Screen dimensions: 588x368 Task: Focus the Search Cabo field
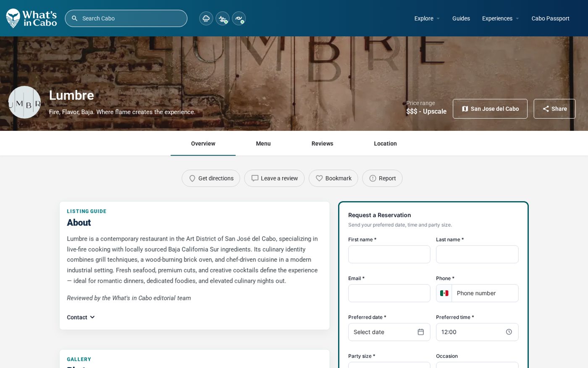point(126,19)
